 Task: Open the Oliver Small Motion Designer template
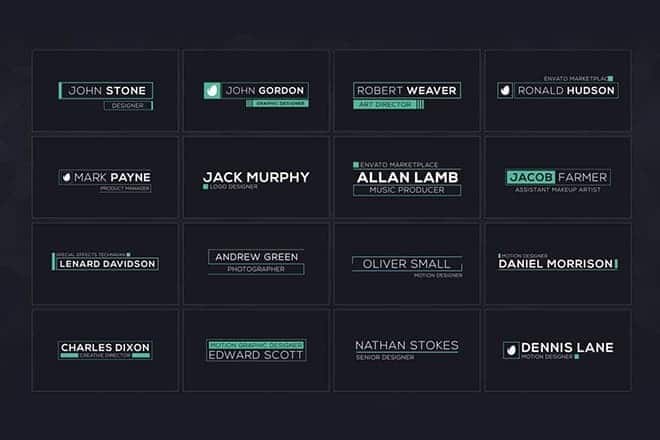coord(407,264)
